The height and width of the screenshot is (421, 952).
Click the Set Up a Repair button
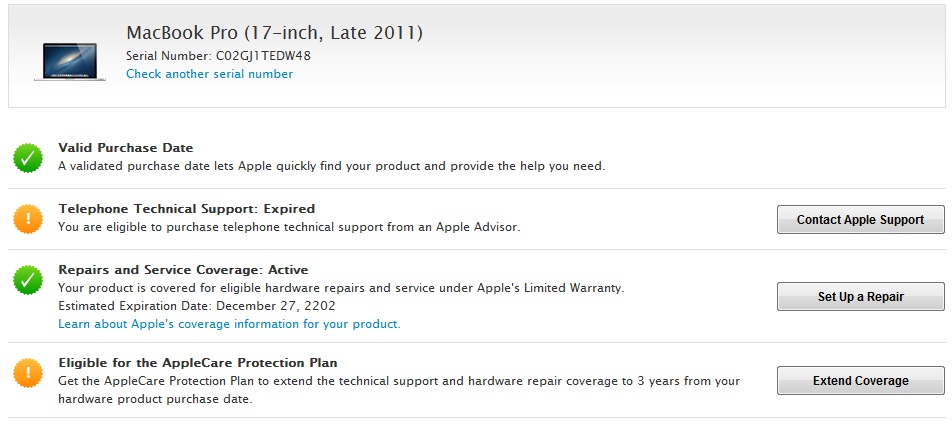tap(860, 296)
